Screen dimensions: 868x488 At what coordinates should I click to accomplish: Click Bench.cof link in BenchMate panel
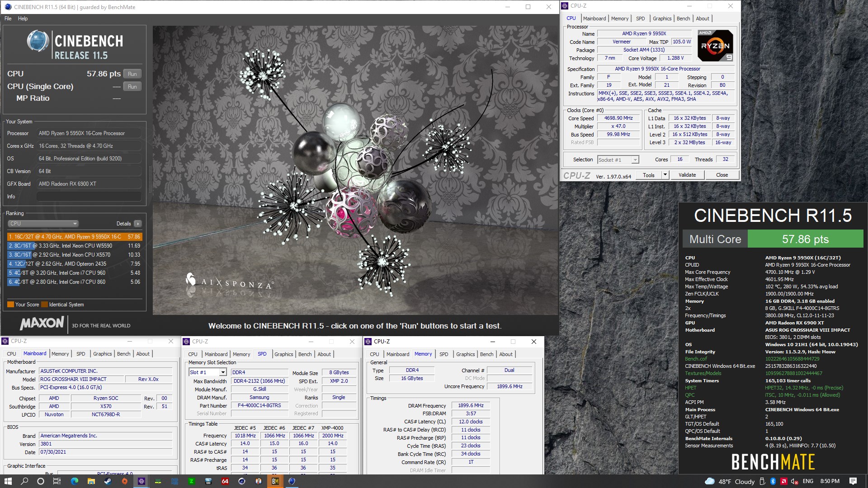(x=696, y=359)
